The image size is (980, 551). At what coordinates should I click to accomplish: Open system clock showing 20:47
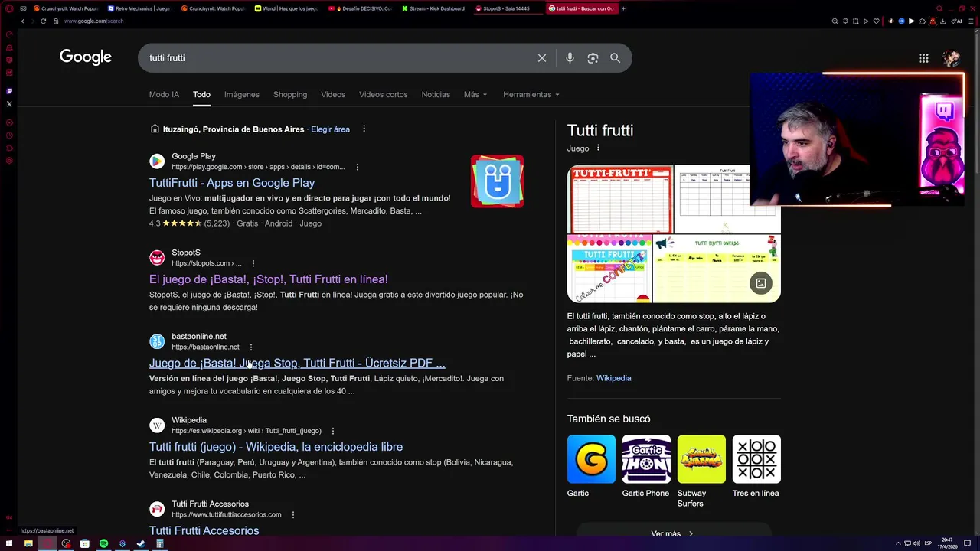click(948, 543)
